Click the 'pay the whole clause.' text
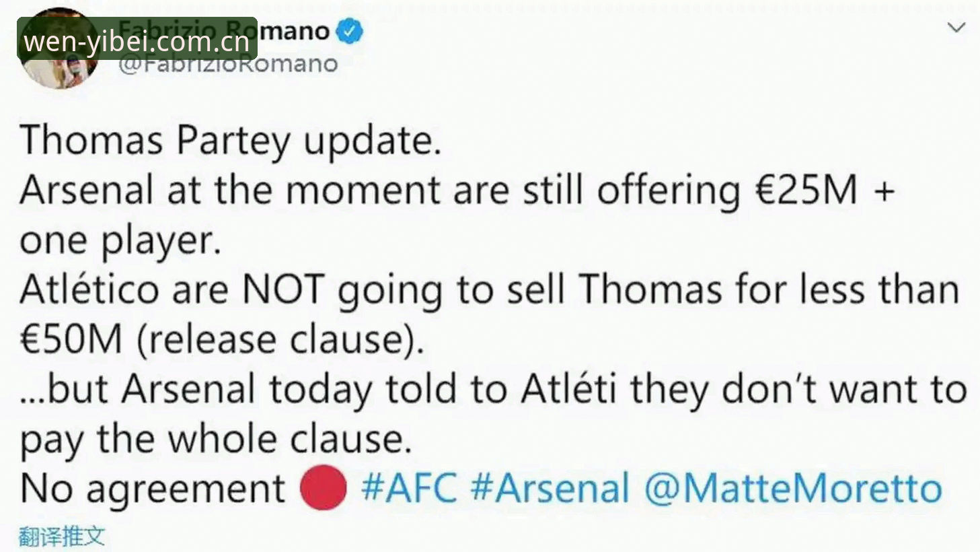 (215, 440)
